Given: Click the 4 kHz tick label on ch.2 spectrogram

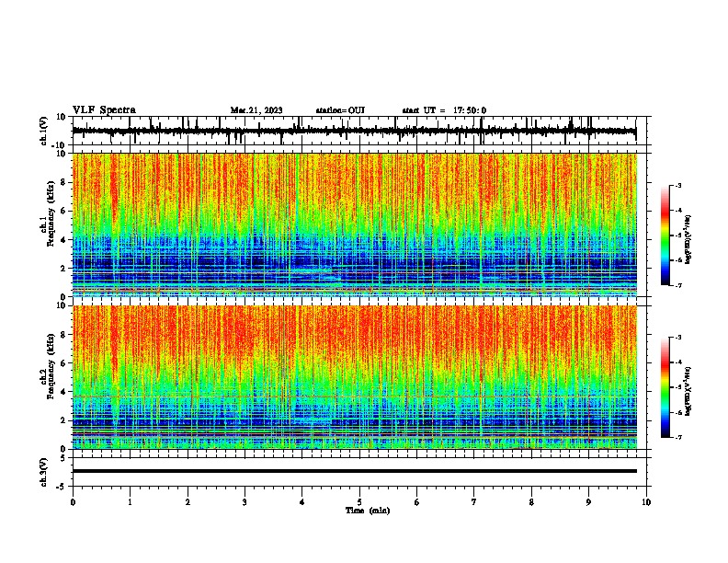Looking at the screenshot, I should tap(63, 392).
